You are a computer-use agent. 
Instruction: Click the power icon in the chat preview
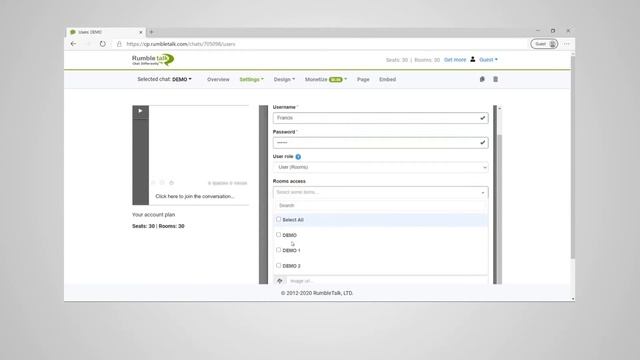click(x=171, y=183)
